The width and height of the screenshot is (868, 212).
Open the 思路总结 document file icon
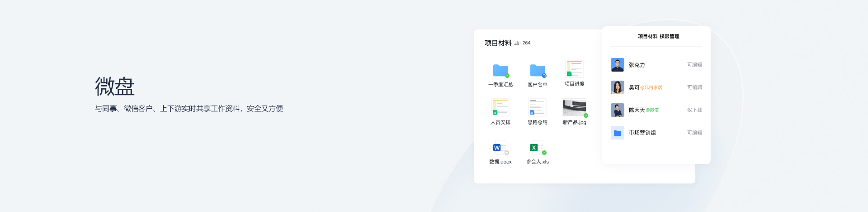pyautogui.click(x=538, y=107)
